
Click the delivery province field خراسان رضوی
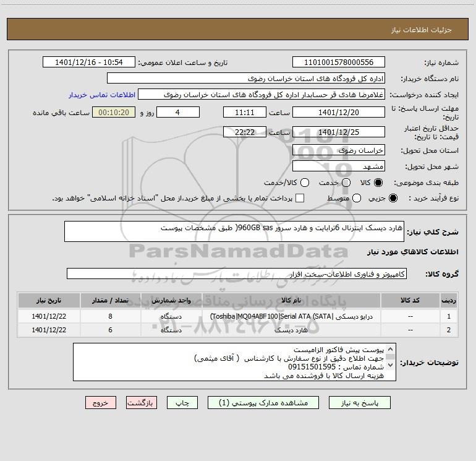tap(339, 150)
